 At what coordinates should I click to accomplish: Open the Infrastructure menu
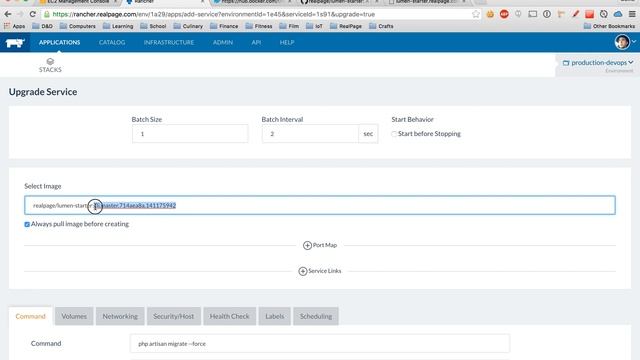(x=169, y=42)
